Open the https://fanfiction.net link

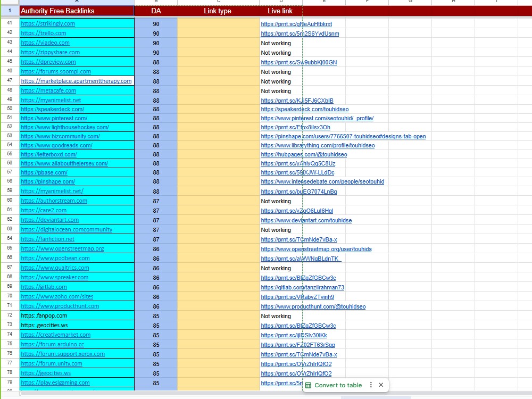(47, 239)
